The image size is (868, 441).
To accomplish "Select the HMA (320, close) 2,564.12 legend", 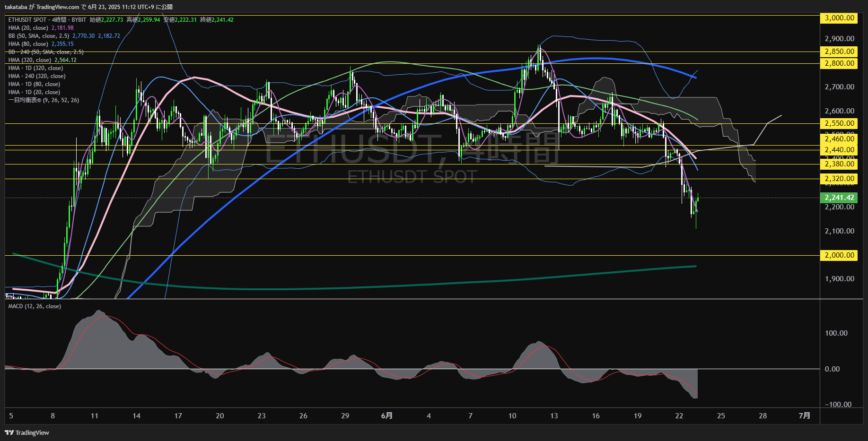I will point(43,60).
